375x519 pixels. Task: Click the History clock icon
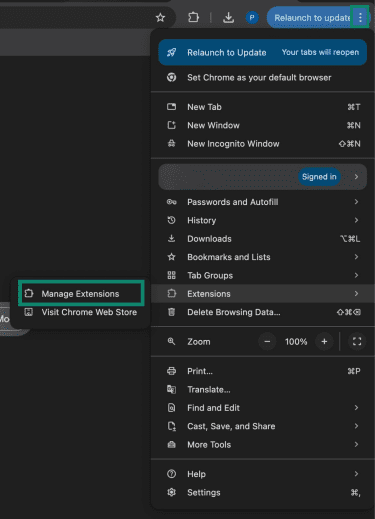pyautogui.click(x=171, y=220)
